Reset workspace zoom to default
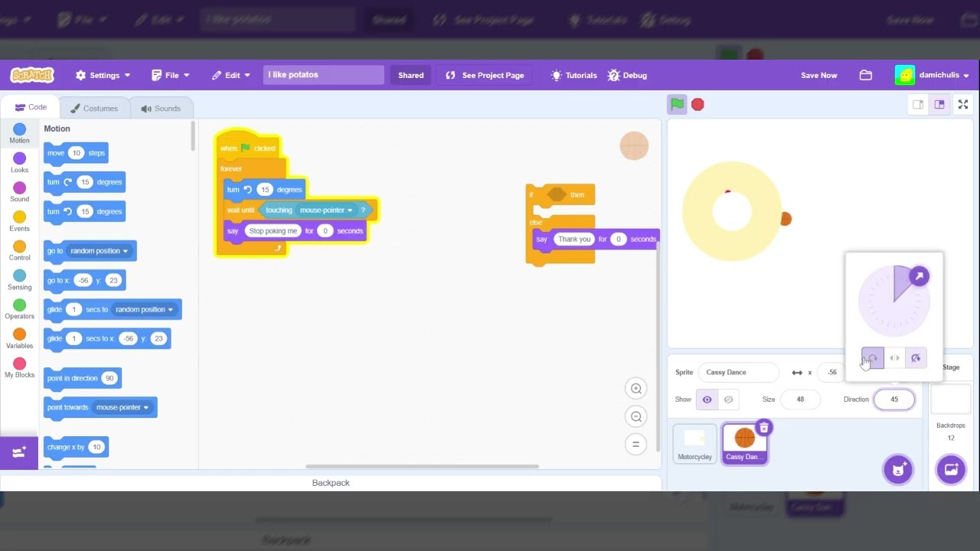Image resolution: width=980 pixels, height=551 pixels. [x=635, y=444]
